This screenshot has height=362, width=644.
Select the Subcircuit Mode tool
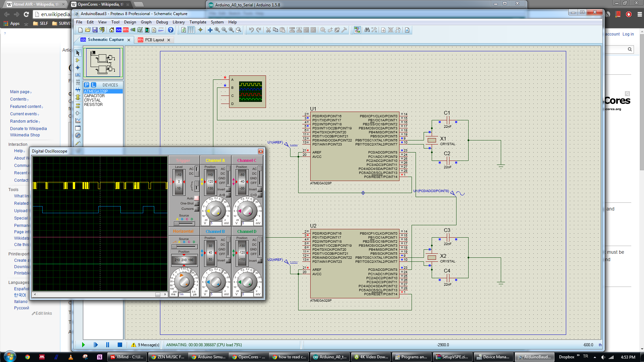[78, 97]
